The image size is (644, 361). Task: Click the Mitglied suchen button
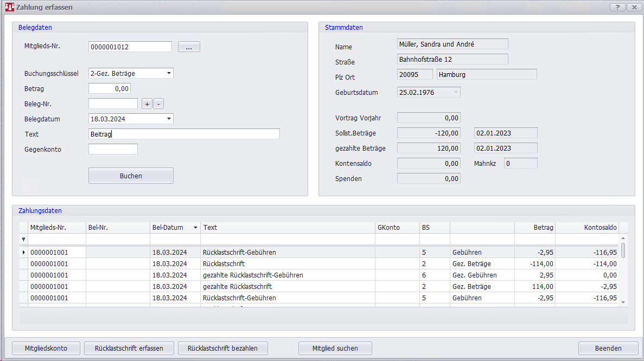click(x=335, y=348)
